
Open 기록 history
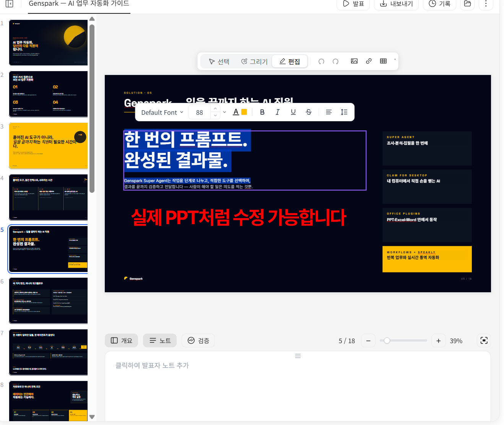pos(439,4)
